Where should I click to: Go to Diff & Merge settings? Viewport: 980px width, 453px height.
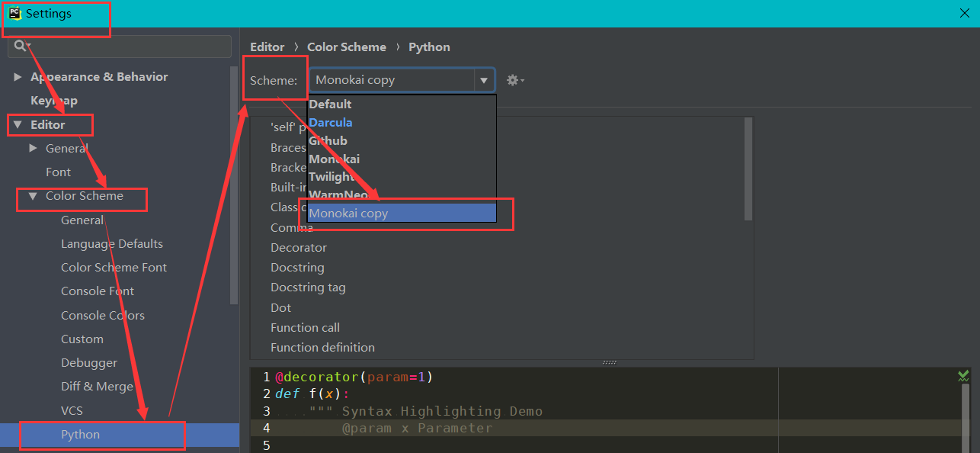tap(97, 387)
